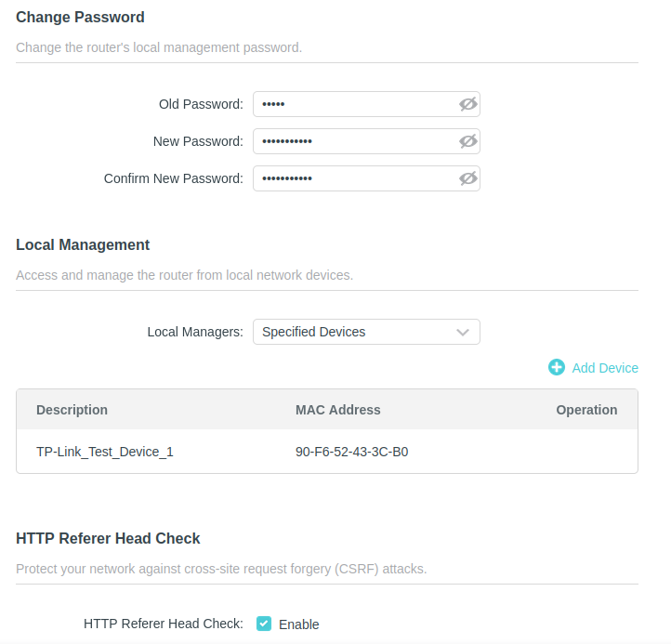Click the MAC address 90-F6-52-43-3C-B0
Screen dimensions: 671x644
pyautogui.click(x=351, y=453)
